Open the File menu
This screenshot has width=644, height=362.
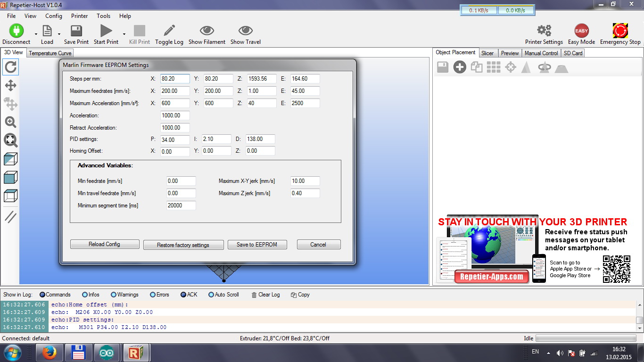11,16
